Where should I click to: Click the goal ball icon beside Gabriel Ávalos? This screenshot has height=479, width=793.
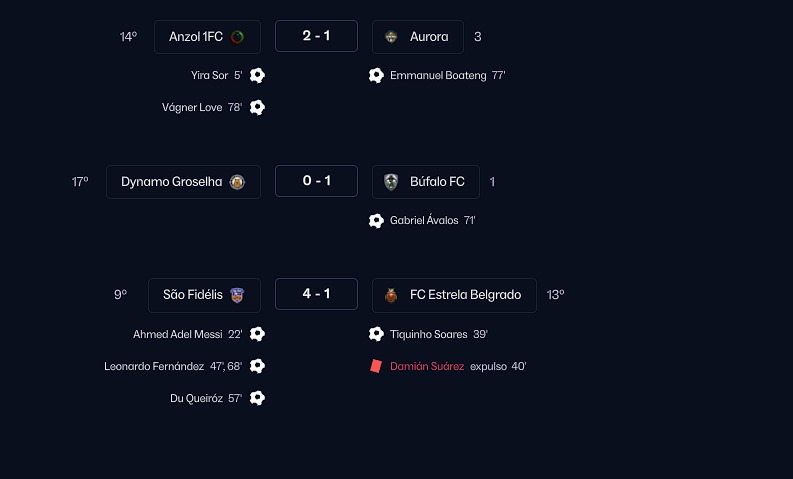376,220
